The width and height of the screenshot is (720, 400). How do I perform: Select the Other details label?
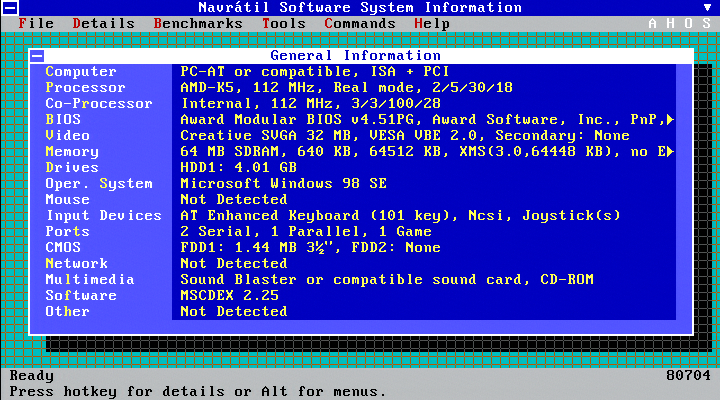(68, 312)
